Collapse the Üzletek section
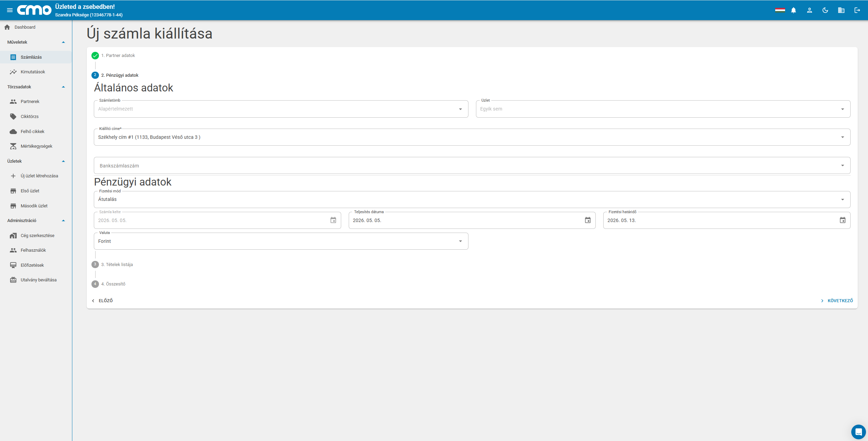The height and width of the screenshot is (441, 868). (x=63, y=161)
